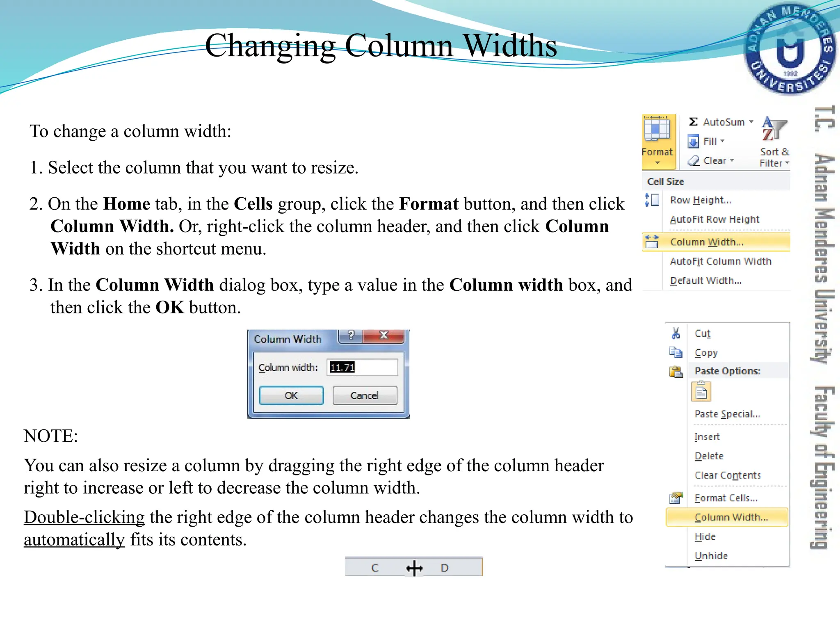Click the Adnan Menderes University logo
The image size is (840, 630).
point(790,49)
